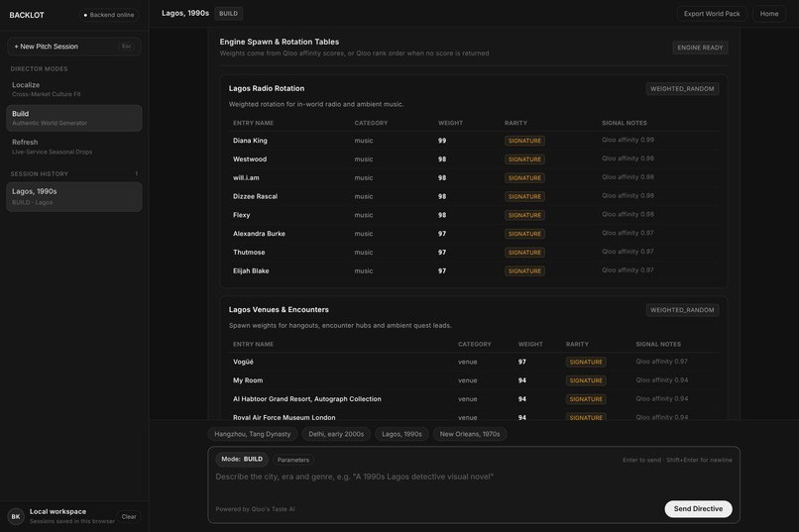799x532 pixels.
Task: Click the Backend online status badge
Action: coord(108,15)
